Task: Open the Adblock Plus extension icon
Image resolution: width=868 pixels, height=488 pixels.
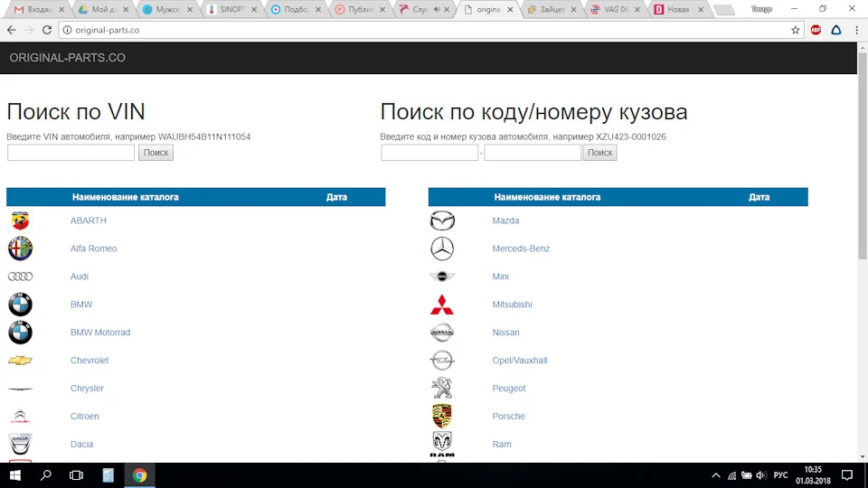Action: pos(816,30)
